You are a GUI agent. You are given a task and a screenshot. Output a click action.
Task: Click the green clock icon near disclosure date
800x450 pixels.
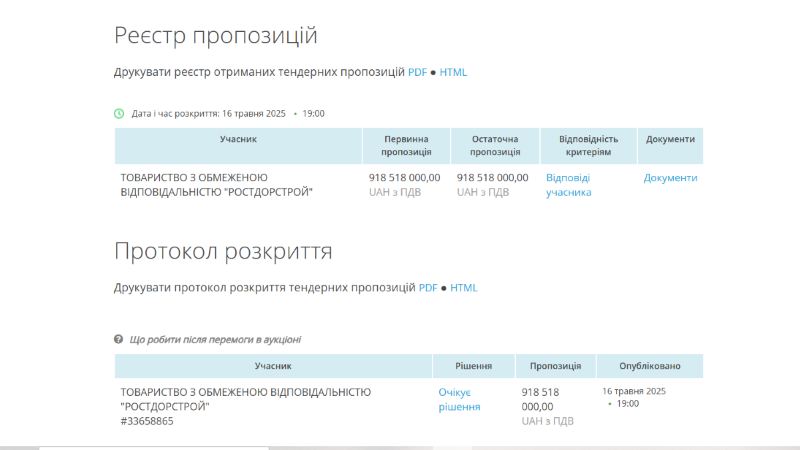pyautogui.click(x=119, y=113)
